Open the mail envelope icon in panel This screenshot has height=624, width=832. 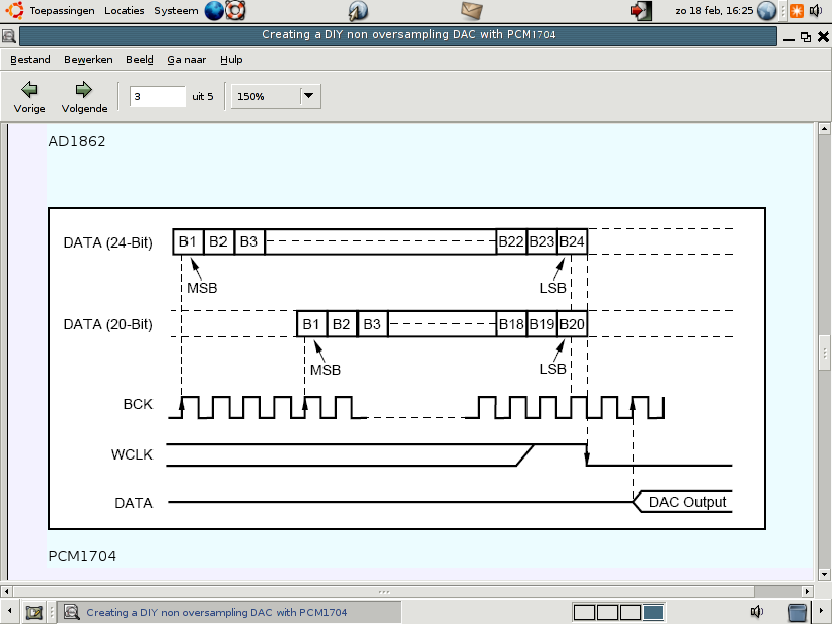[x=472, y=11]
